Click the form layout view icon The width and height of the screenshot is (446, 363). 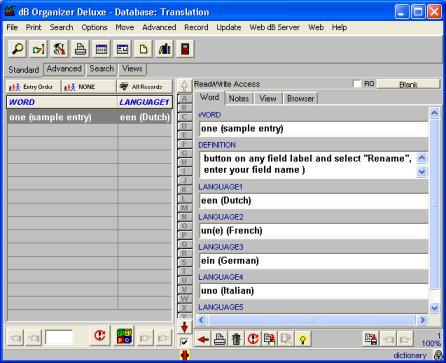[x=122, y=49]
